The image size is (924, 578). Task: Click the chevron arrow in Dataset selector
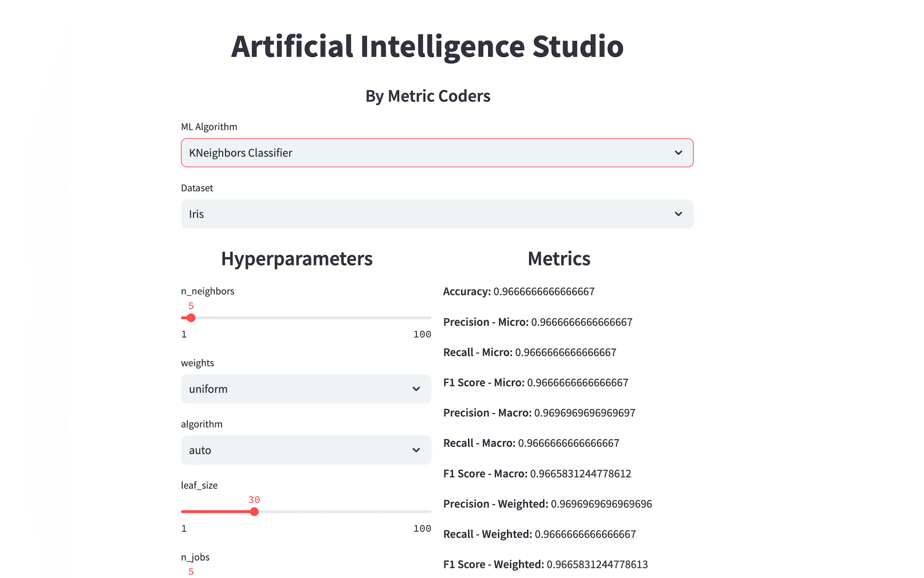(678, 214)
